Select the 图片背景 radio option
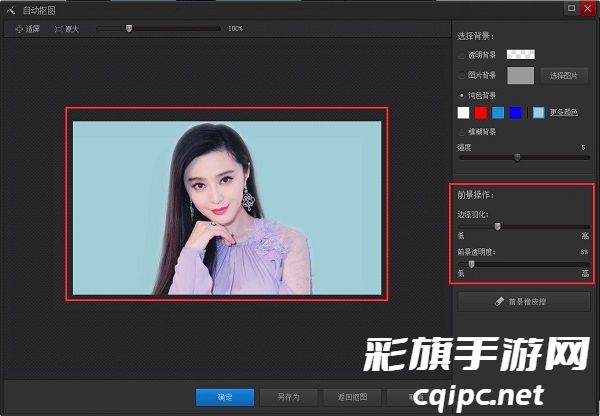The image size is (600, 416). (x=461, y=75)
